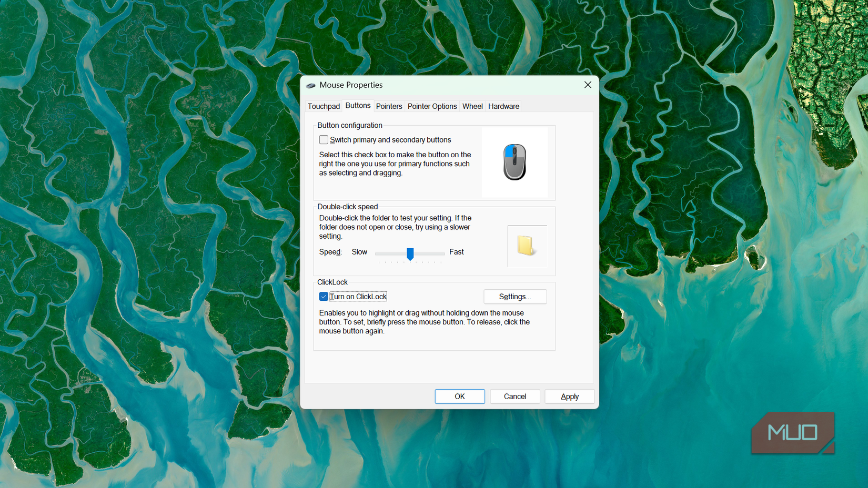Click the mouse icon in title bar

pos(311,85)
